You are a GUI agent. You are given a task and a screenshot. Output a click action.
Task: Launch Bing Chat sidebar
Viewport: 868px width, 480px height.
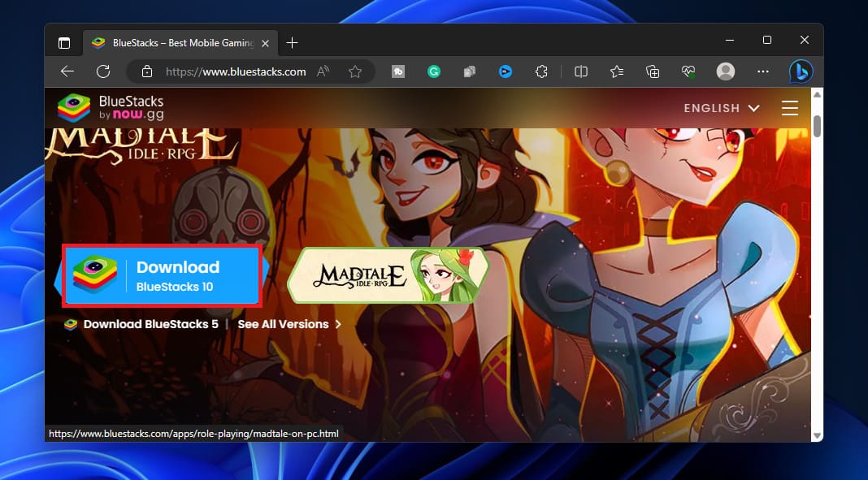click(x=801, y=71)
